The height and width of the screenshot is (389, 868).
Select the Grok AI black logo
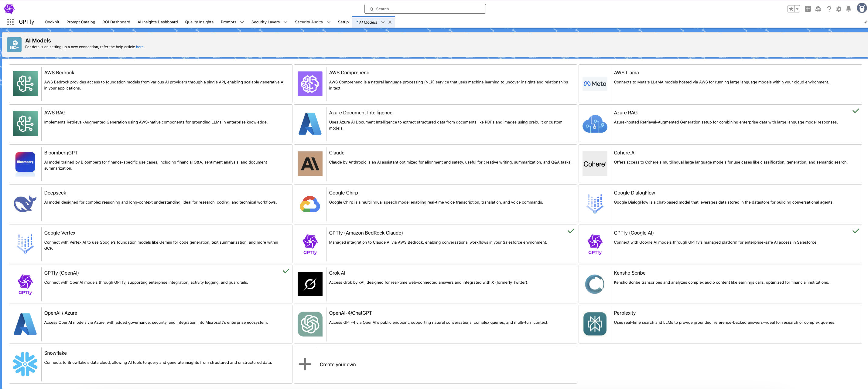coord(310,284)
